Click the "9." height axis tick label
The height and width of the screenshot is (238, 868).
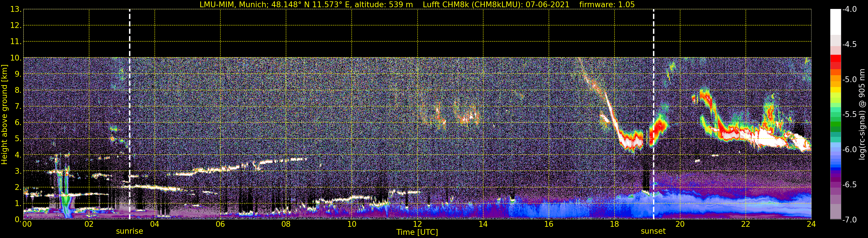pos(18,74)
